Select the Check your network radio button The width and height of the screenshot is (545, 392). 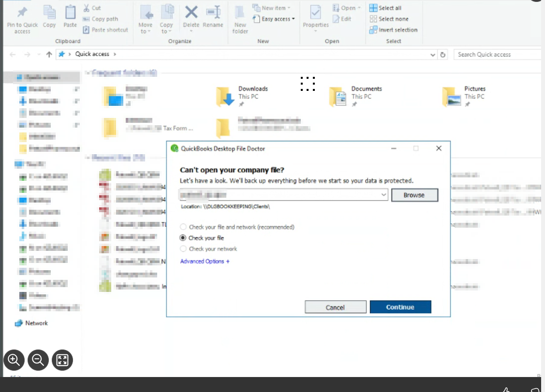[183, 249]
